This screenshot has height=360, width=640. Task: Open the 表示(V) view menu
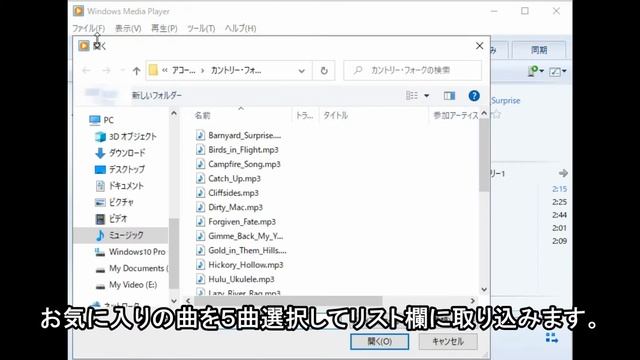pyautogui.click(x=128, y=28)
